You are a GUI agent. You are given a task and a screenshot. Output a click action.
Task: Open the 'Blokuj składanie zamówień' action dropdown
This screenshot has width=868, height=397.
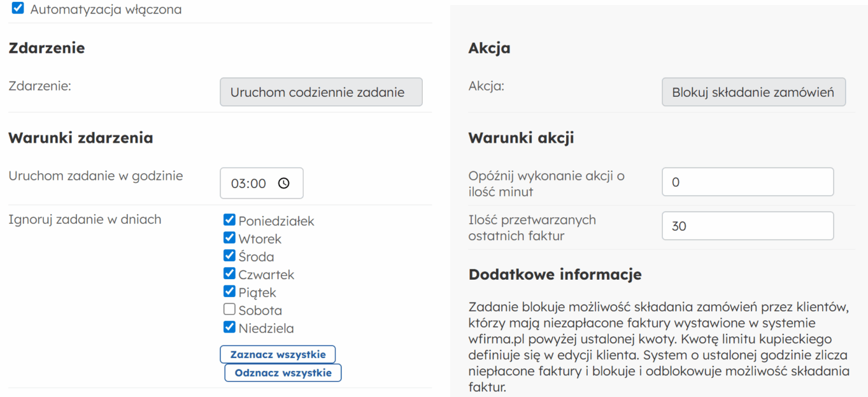(x=753, y=92)
